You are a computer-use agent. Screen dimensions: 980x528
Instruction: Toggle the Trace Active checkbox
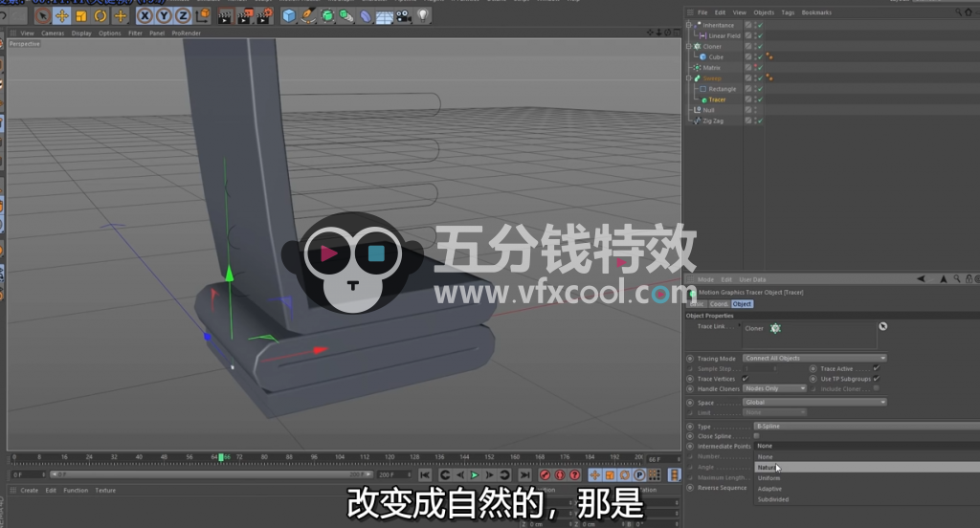point(877,368)
